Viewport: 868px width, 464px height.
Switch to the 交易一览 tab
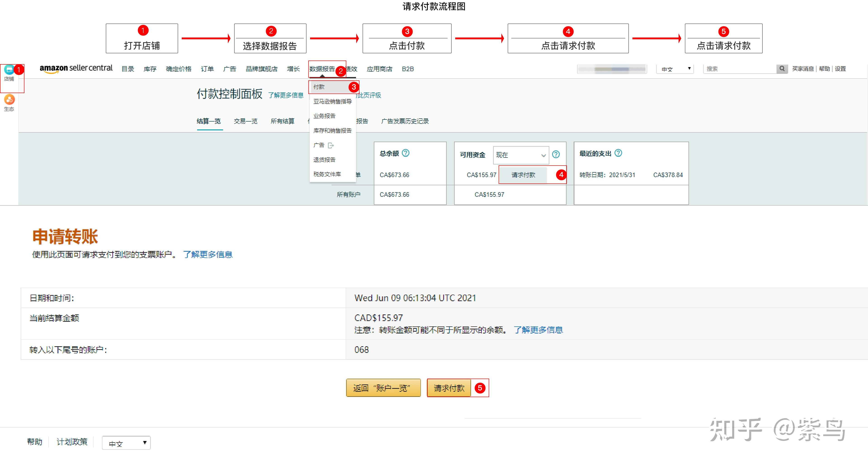click(x=246, y=121)
